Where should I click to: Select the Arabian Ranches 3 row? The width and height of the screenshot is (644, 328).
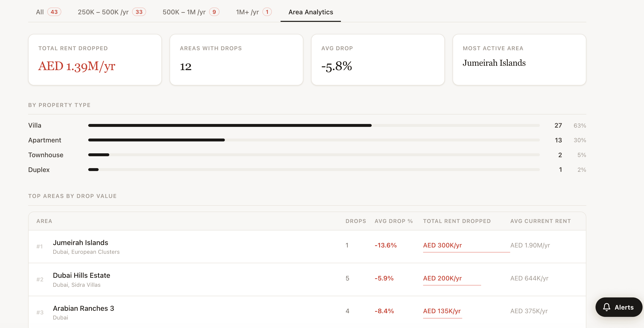(84, 308)
